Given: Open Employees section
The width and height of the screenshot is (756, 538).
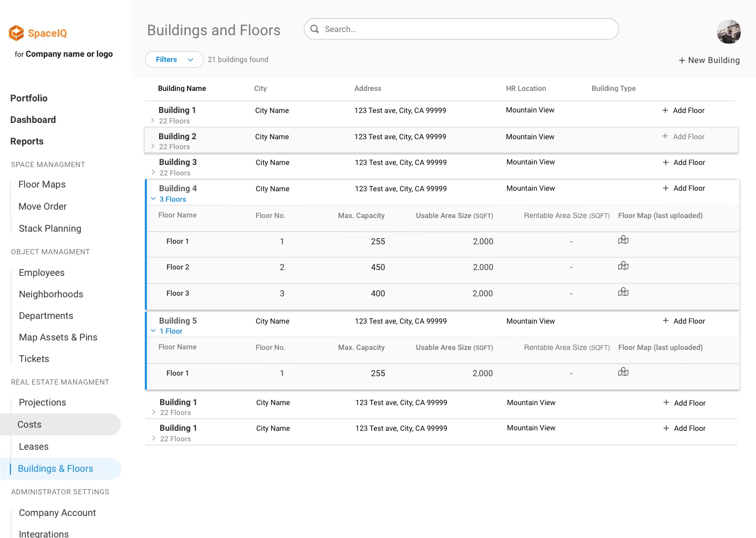Looking at the screenshot, I should coord(41,273).
